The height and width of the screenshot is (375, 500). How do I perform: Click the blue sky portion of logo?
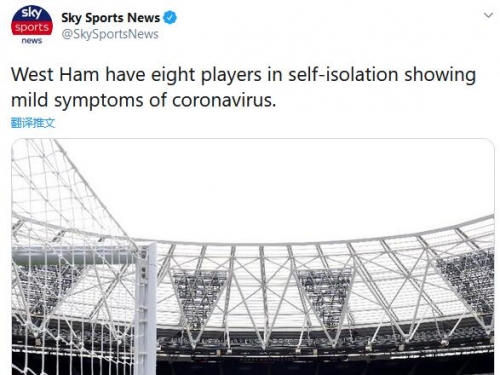(x=32, y=14)
